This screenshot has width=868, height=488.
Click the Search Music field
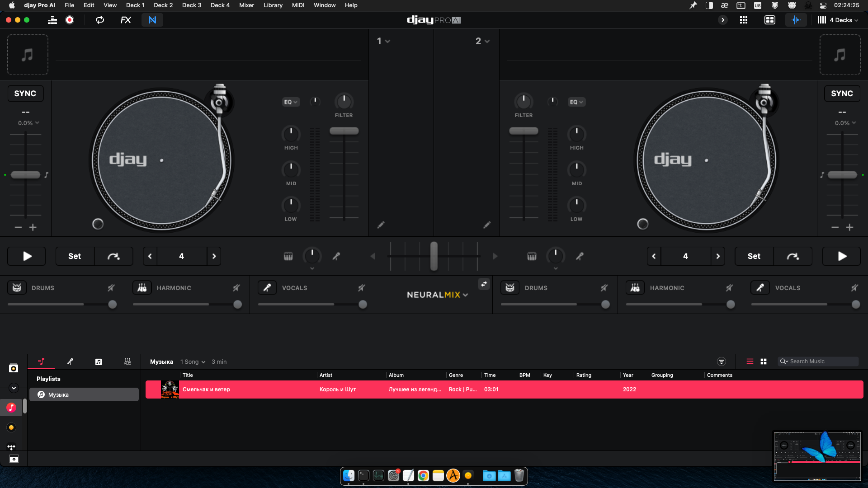[818, 361]
